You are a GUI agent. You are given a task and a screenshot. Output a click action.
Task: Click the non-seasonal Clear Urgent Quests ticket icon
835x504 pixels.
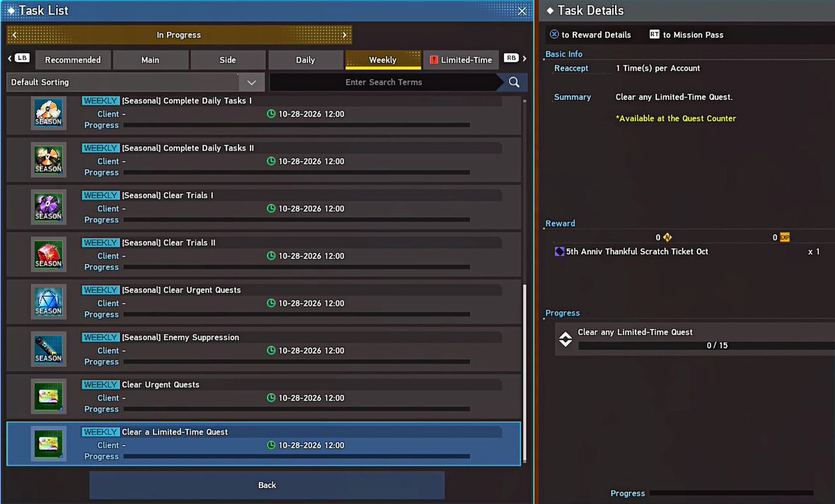49,396
